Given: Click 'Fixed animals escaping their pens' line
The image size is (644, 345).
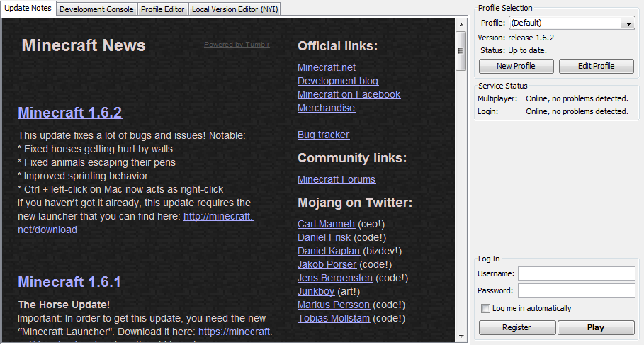Looking at the screenshot, I should pyautogui.click(x=96, y=163).
